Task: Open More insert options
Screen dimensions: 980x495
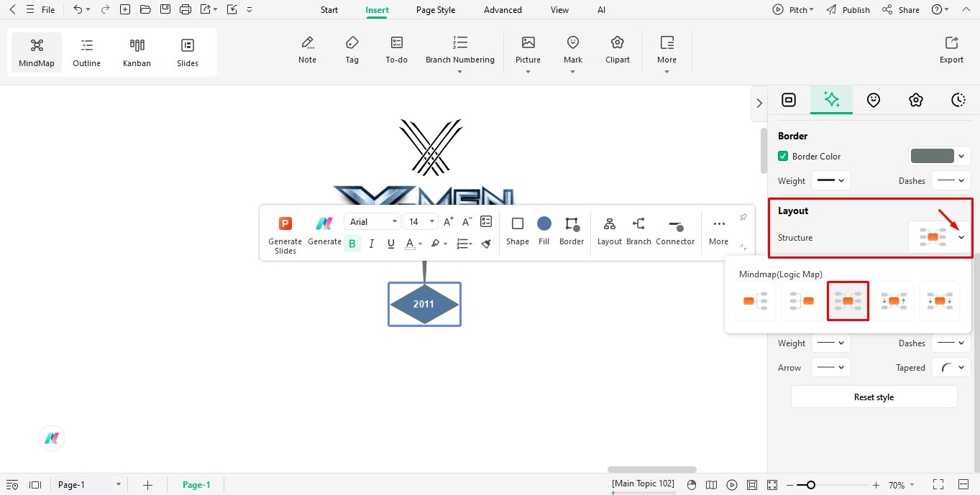Action: click(x=667, y=54)
